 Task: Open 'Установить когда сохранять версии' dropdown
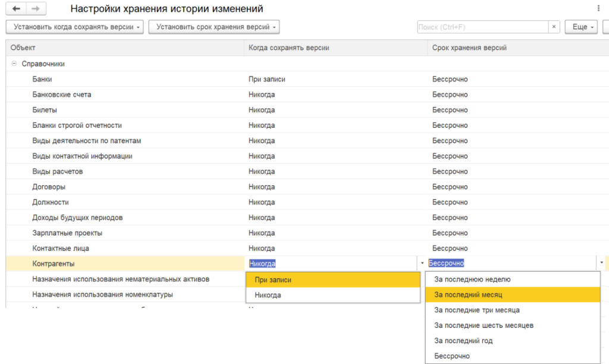pos(74,27)
